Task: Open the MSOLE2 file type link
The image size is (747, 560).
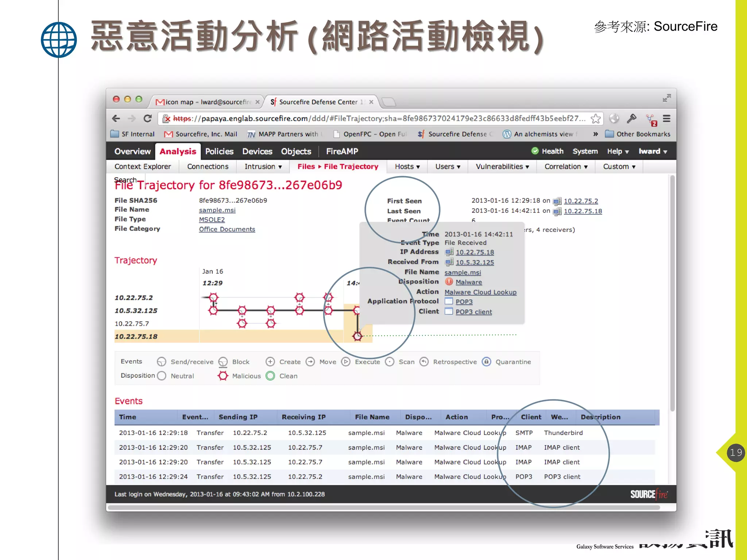Action: (x=212, y=220)
